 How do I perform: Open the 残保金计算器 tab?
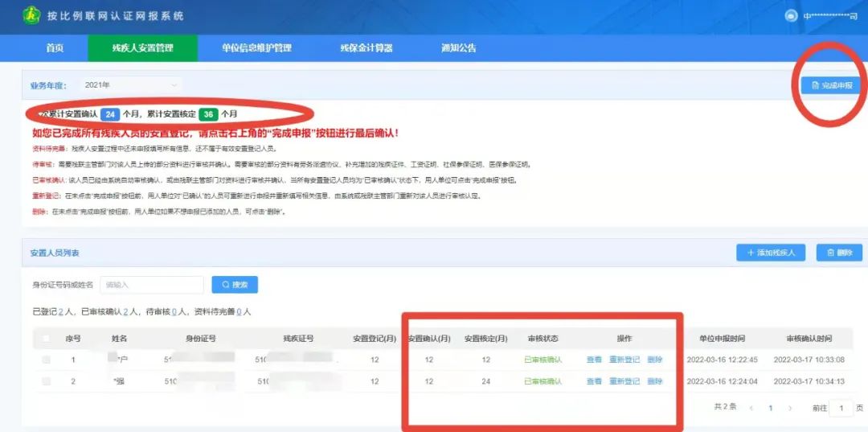click(x=366, y=48)
